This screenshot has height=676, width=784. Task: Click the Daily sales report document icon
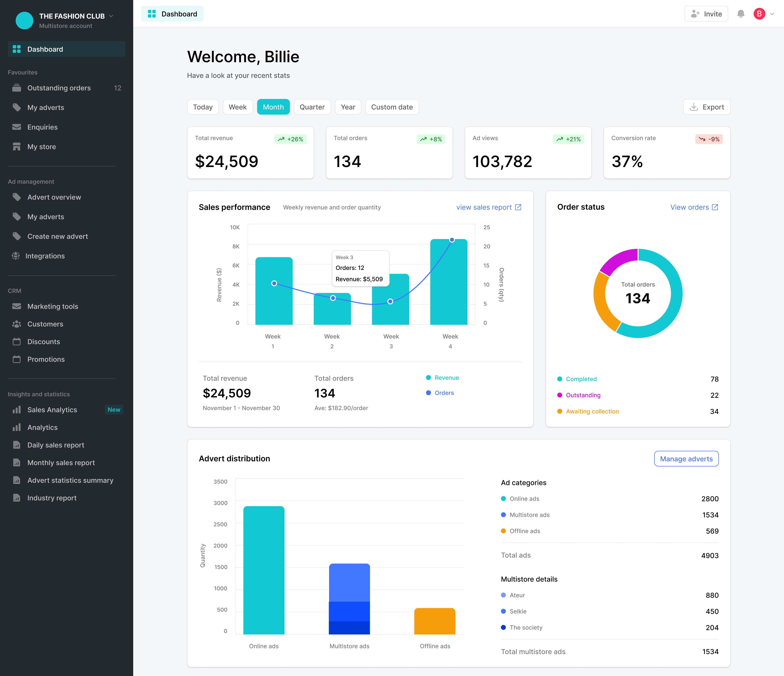click(17, 445)
